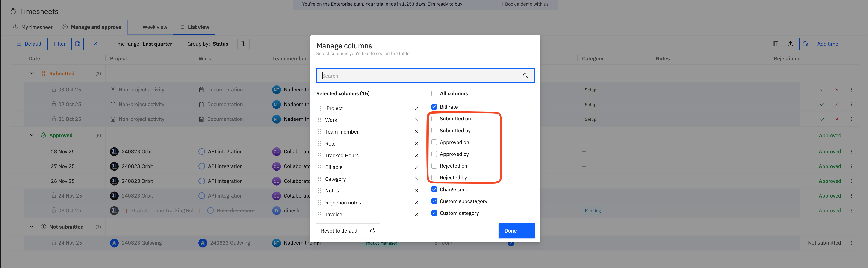Click the export upload icon

click(790, 44)
